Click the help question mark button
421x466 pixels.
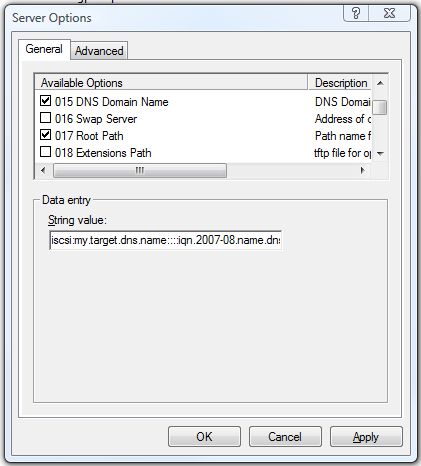[356, 13]
